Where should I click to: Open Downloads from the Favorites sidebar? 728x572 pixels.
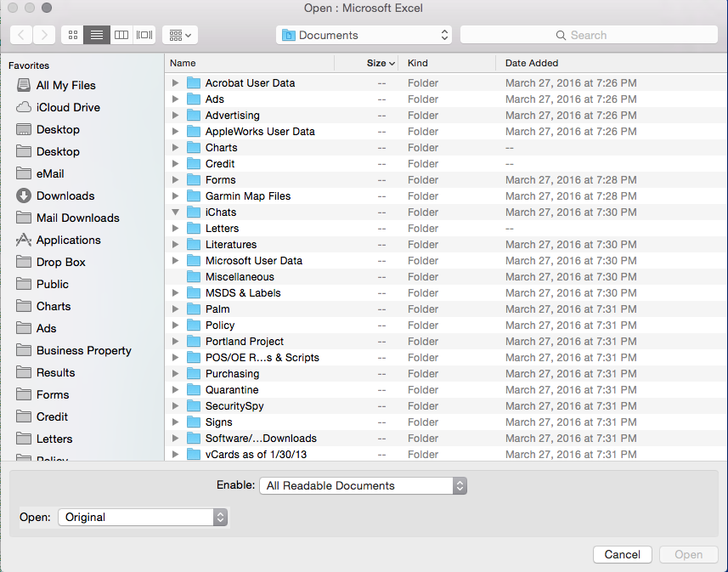point(65,195)
